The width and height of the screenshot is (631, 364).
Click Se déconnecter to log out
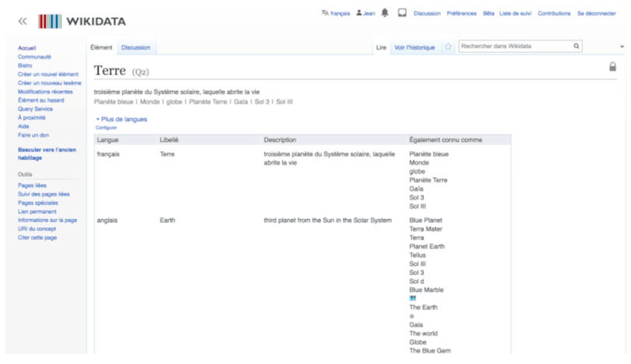(x=596, y=13)
